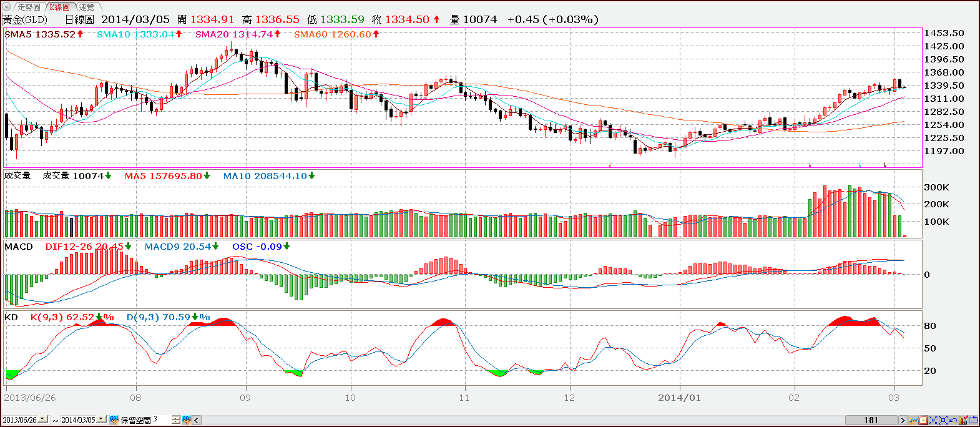Click the 黃金(GLD) symbol name
Screen dimensions: 980x427
(x=25, y=19)
